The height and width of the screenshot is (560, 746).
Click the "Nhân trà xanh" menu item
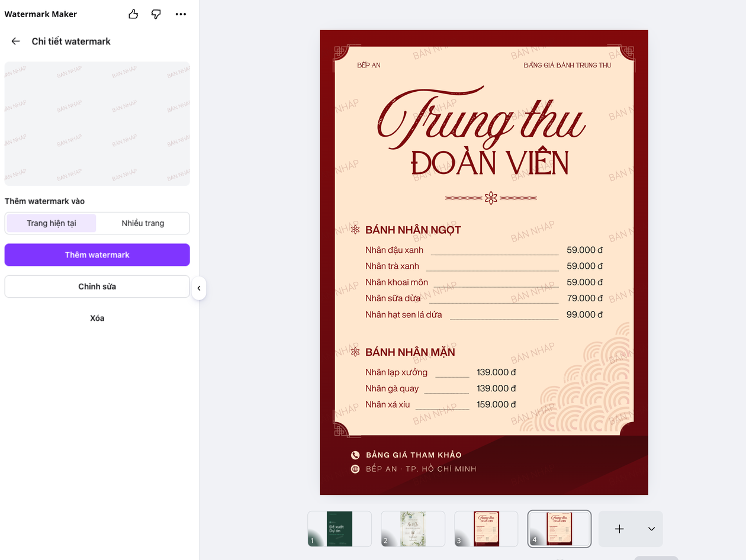click(392, 266)
